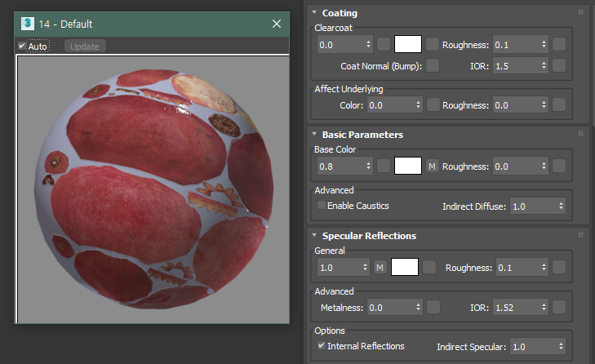
Task: Open the Clearcoat color swatch
Action: [x=406, y=44]
